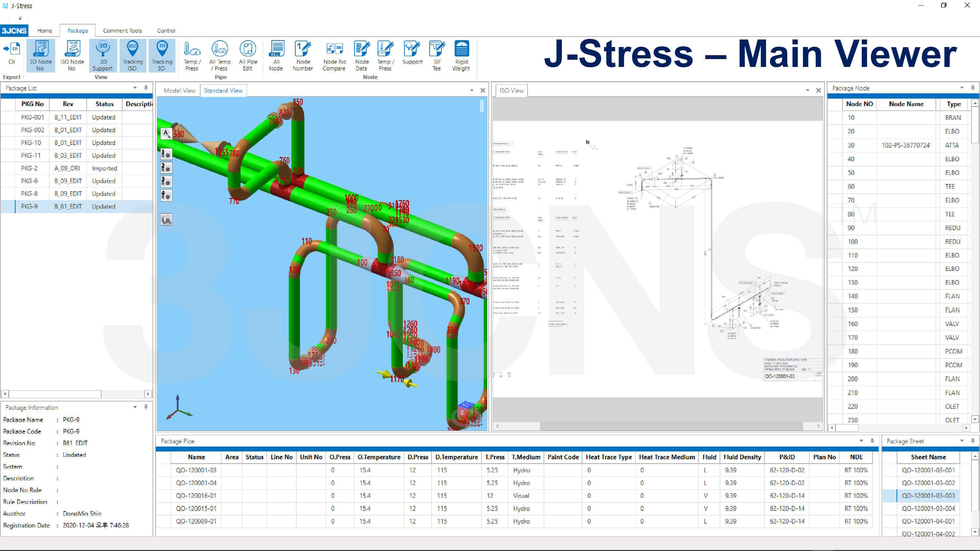
Task: Pin the Package Node panel
Action: click(973, 88)
